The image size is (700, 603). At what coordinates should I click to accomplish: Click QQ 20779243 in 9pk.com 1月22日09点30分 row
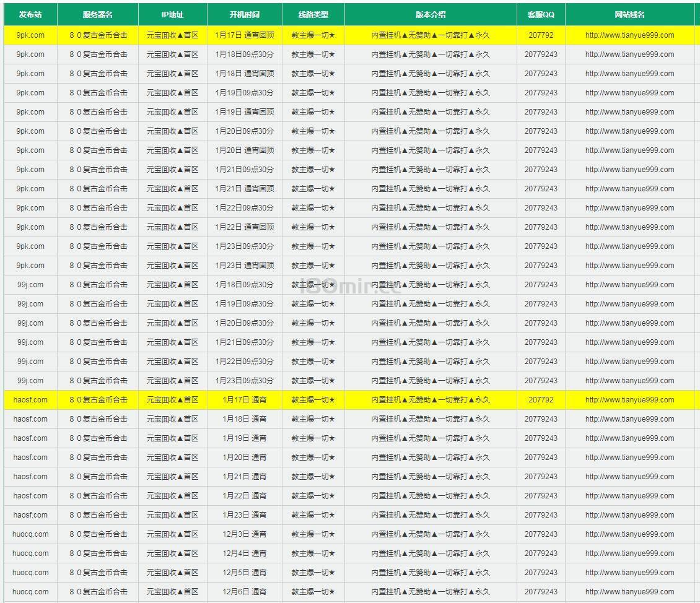[541, 208]
